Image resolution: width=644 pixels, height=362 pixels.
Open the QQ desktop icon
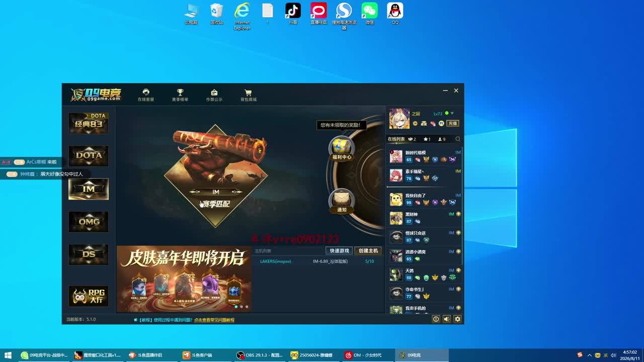[395, 14]
